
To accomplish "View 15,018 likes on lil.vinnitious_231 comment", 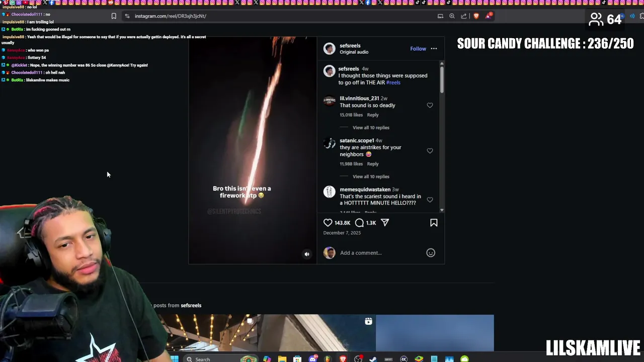I will [x=351, y=115].
